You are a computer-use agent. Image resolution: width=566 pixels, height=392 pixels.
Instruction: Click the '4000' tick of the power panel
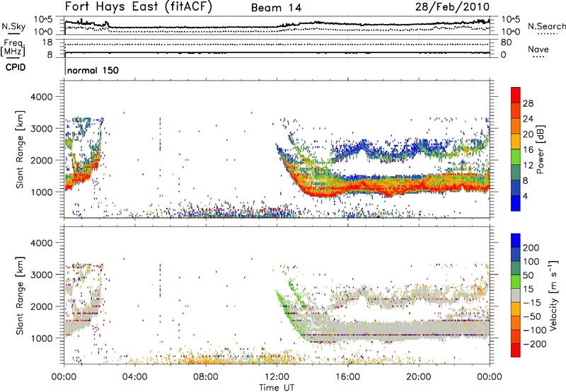point(42,97)
